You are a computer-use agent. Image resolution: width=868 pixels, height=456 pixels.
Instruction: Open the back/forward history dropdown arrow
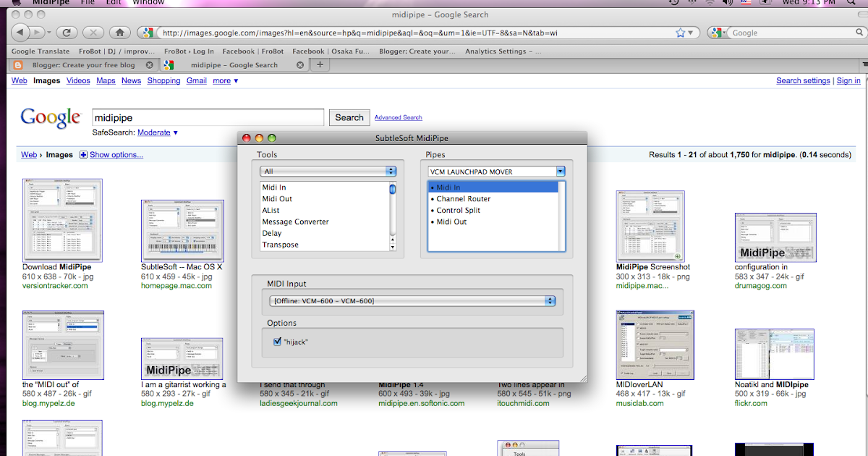[x=48, y=33]
